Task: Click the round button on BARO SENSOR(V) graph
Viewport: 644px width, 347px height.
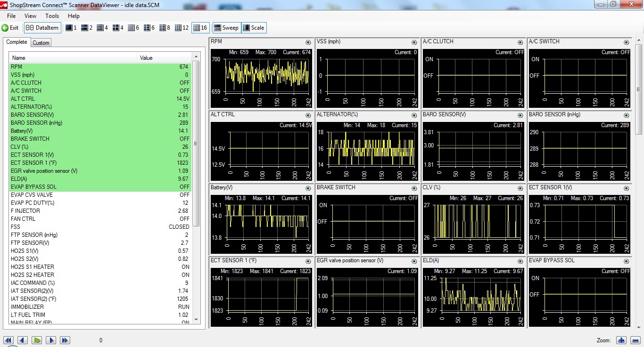Action: click(x=520, y=115)
